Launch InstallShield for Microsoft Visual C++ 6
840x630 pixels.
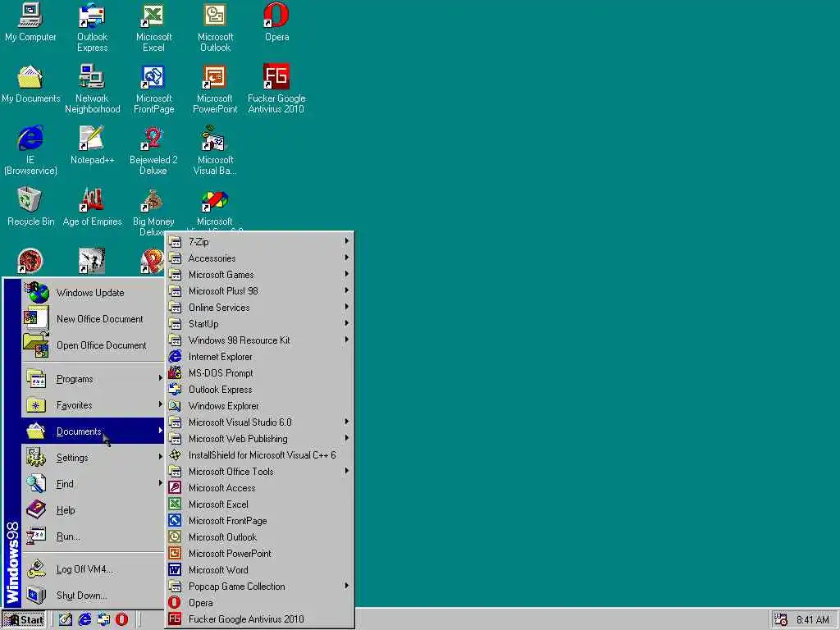(260, 454)
